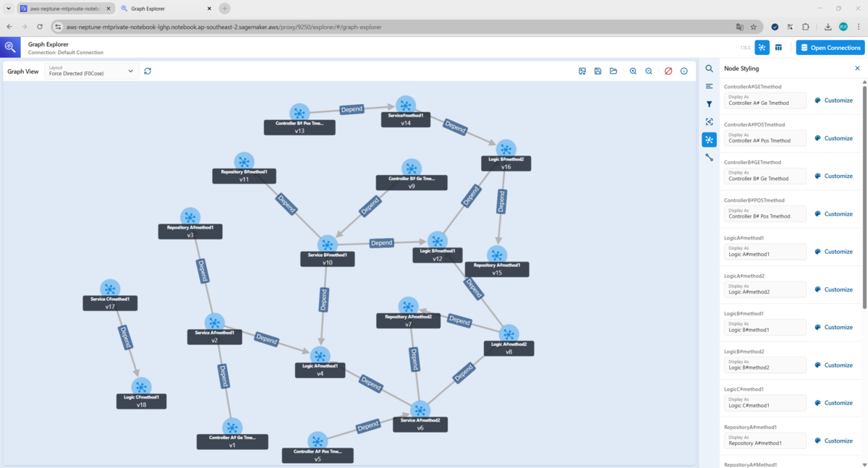Select the Depend edge between v10 and v12
Screen dimensions: 868x468
pyautogui.click(x=381, y=243)
